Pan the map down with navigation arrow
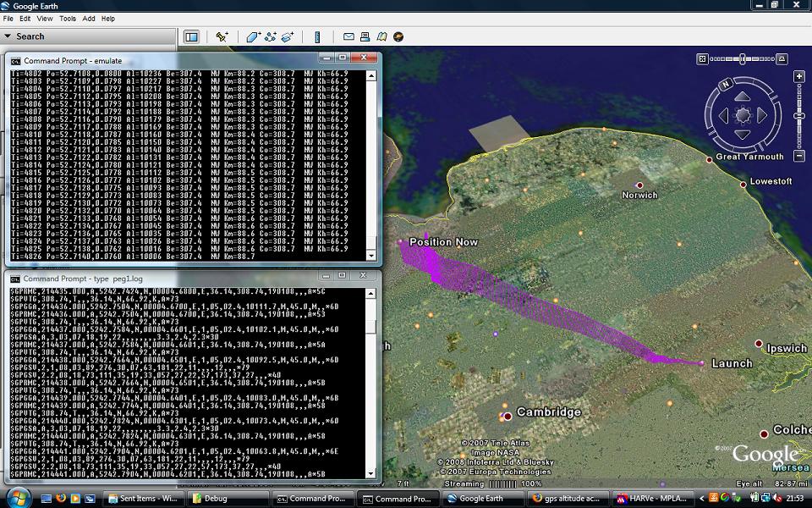 [742, 134]
